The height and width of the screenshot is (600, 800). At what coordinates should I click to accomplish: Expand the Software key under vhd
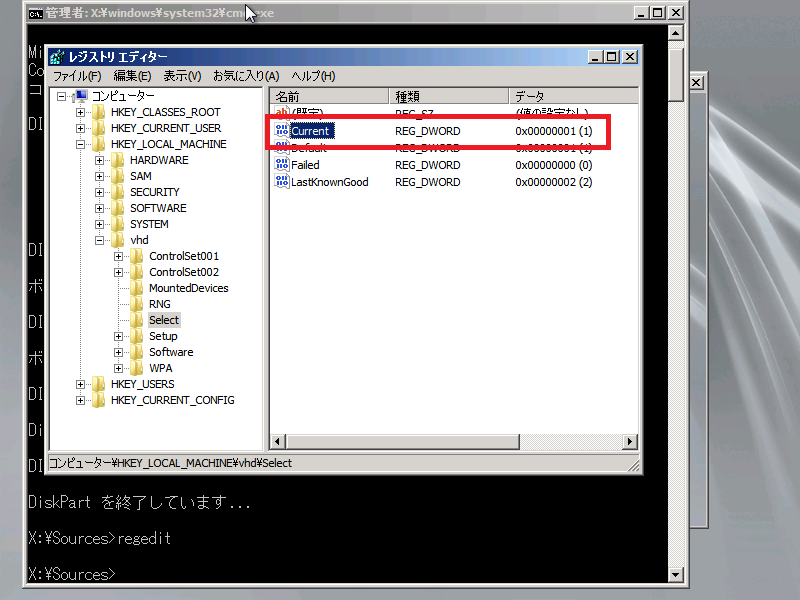coord(118,353)
